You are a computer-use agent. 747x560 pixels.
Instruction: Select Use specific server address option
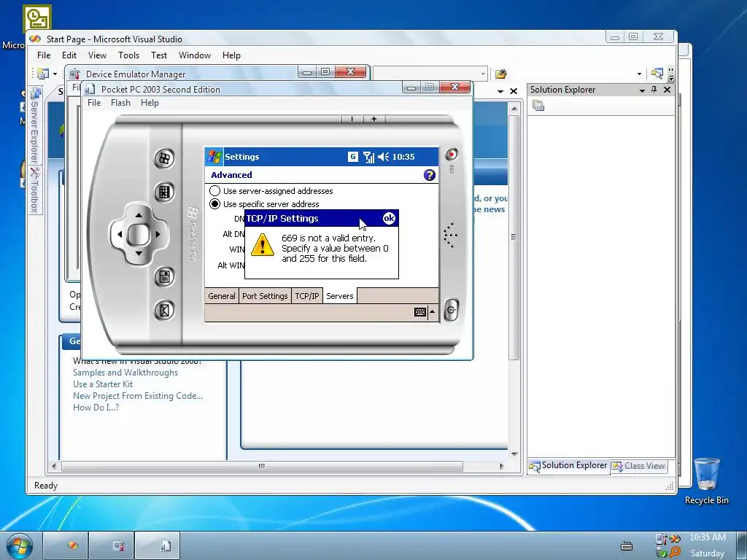(264, 204)
